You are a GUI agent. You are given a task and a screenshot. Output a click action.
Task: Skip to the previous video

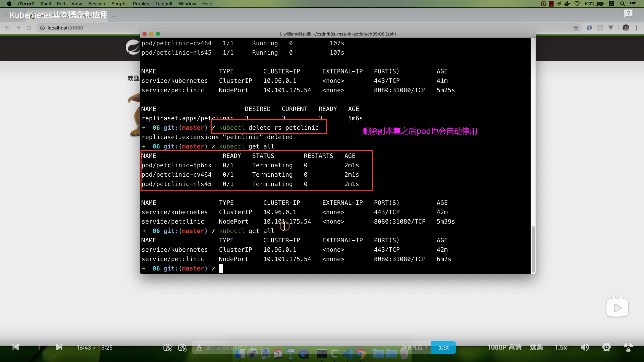coord(15,347)
